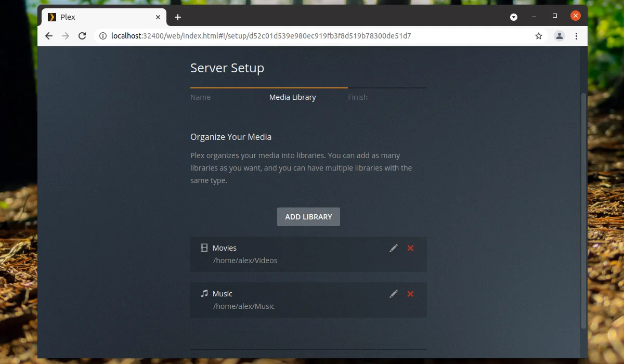Screen dimensions: 624x364
Task: Delete the Movies library with red X
Action: (x=410, y=248)
